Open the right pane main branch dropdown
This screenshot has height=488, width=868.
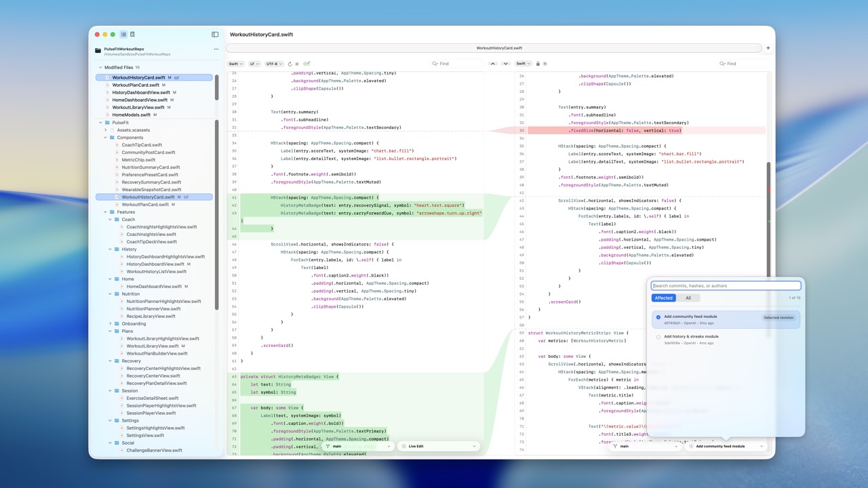click(646, 446)
